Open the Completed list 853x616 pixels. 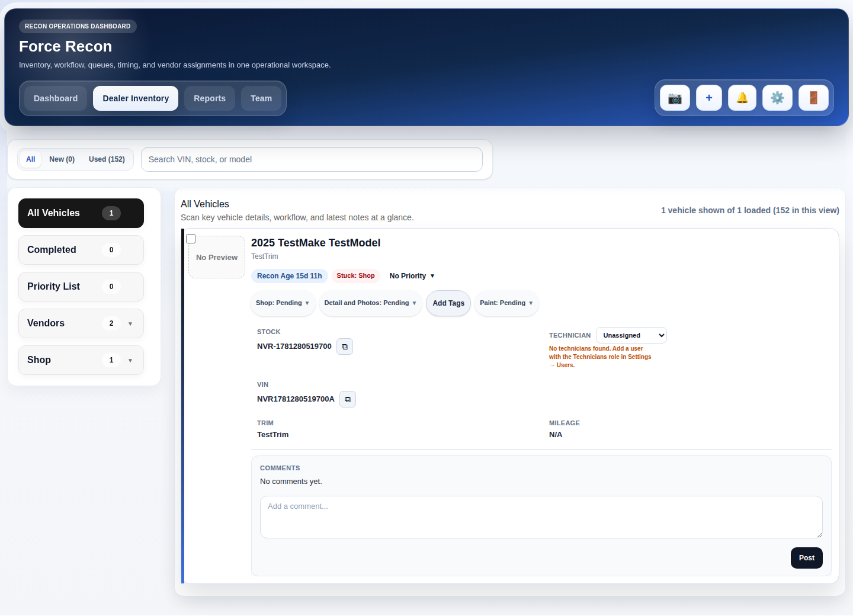81,250
